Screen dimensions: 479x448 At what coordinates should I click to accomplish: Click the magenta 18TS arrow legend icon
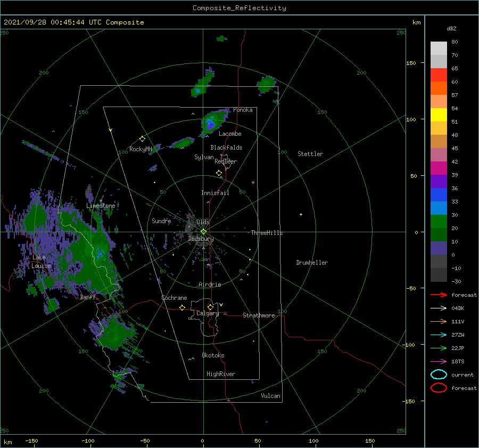tap(439, 362)
